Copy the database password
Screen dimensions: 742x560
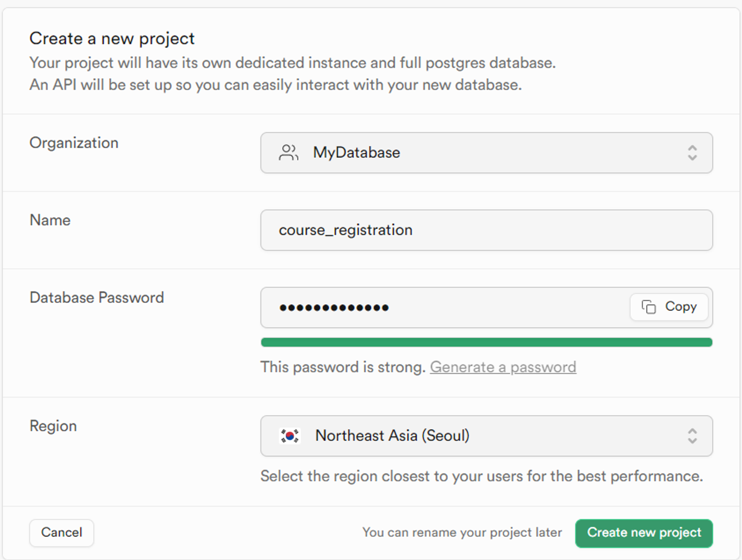tap(669, 307)
